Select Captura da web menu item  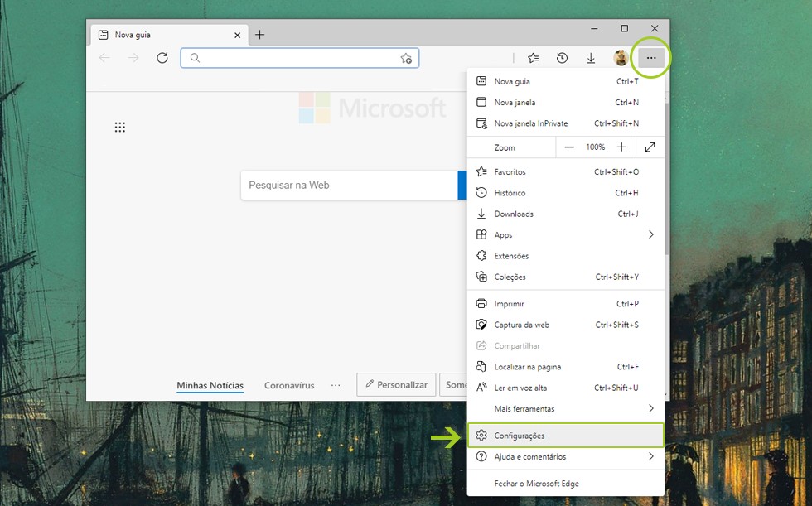tap(565, 325)
